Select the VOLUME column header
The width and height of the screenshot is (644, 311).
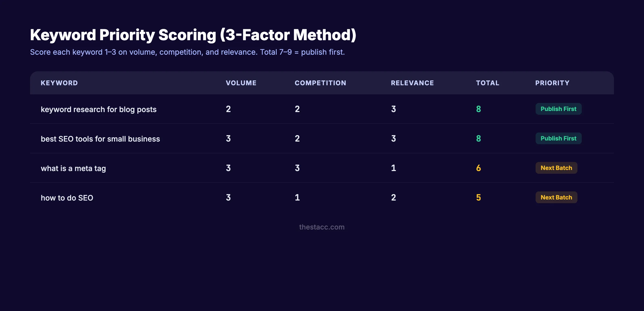pyautogui.click(x=241, y=83)
